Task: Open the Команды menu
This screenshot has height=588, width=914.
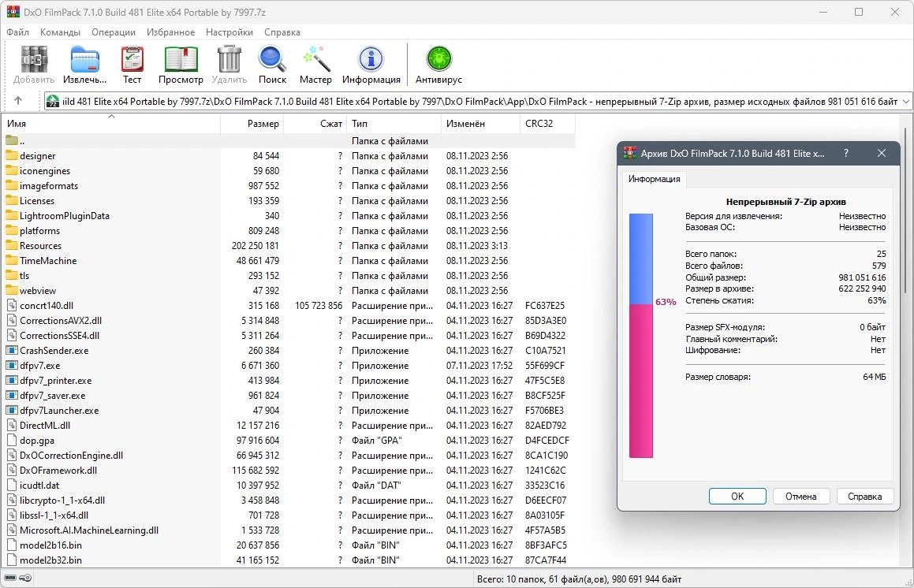Action: [x=60, y=32]
